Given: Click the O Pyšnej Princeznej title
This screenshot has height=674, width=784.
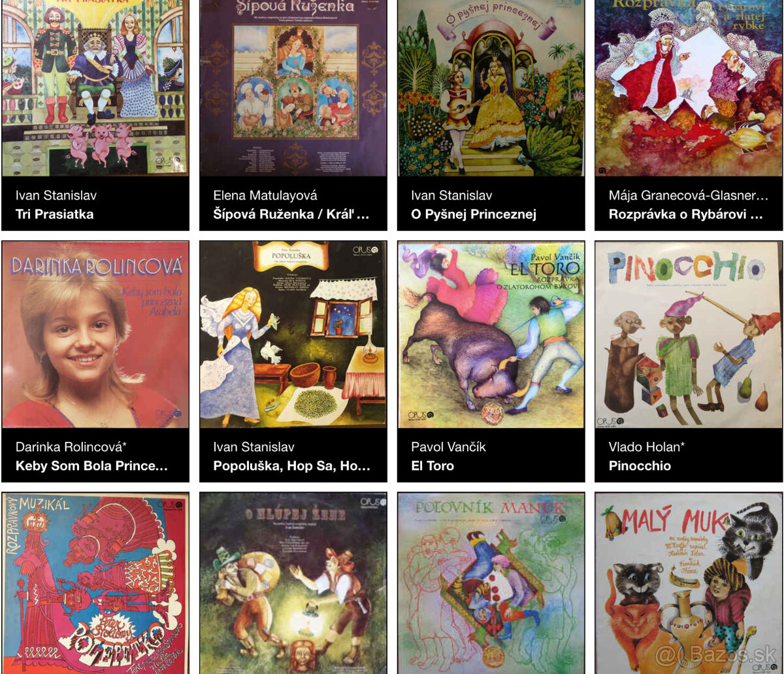Looking at the screenshot, I should click(x=474, y=214).
